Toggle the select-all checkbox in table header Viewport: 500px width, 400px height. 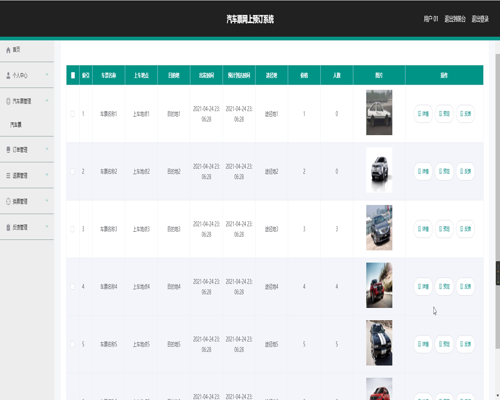tap(73, 75)
